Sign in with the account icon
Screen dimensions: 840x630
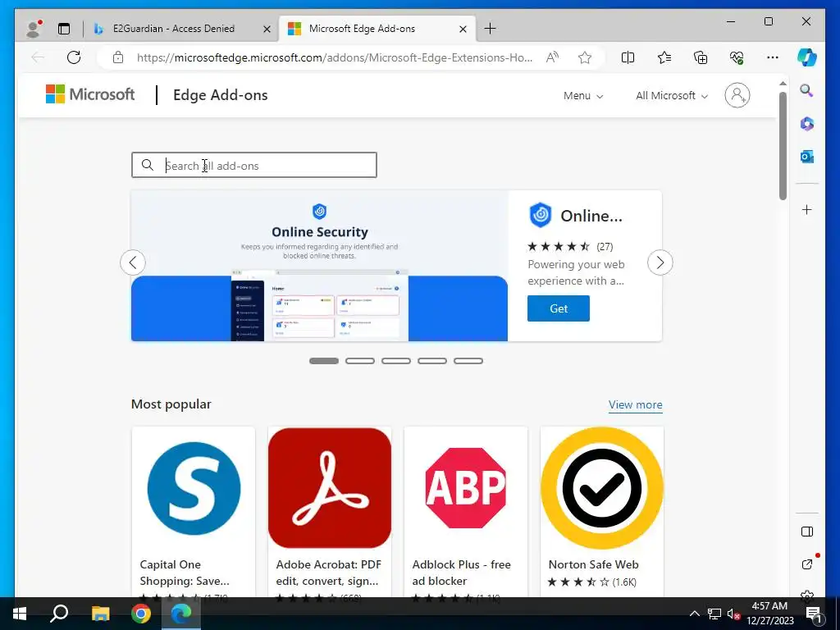coord(737,95)
